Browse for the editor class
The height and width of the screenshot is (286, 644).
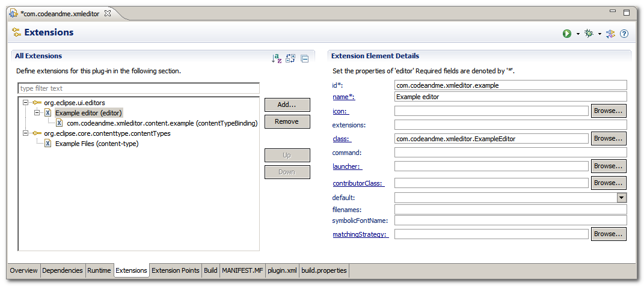pos(609,138)
